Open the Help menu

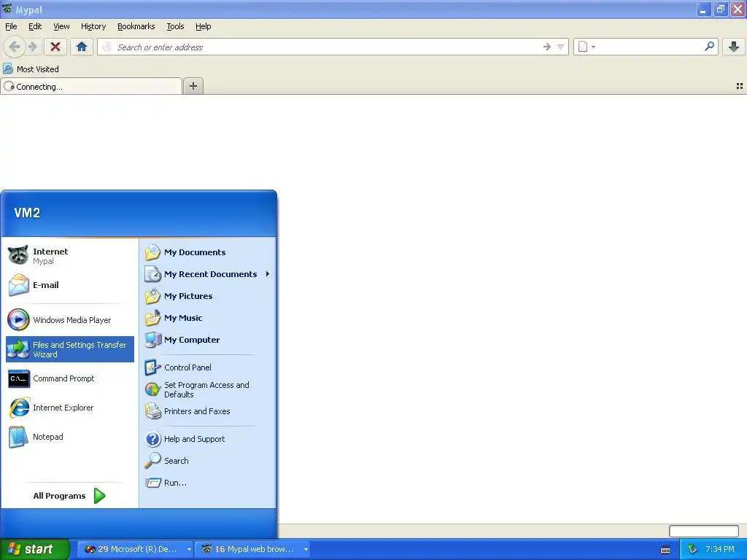[204, 26]
